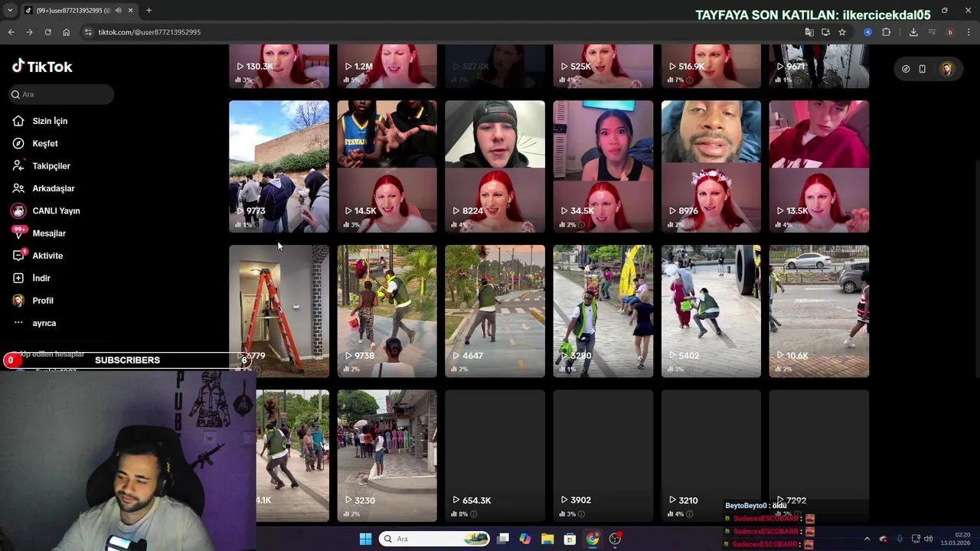Viewport: 980px width, 551px height.
Task: Open the video with 8976 views
Action: pos(711,166)
